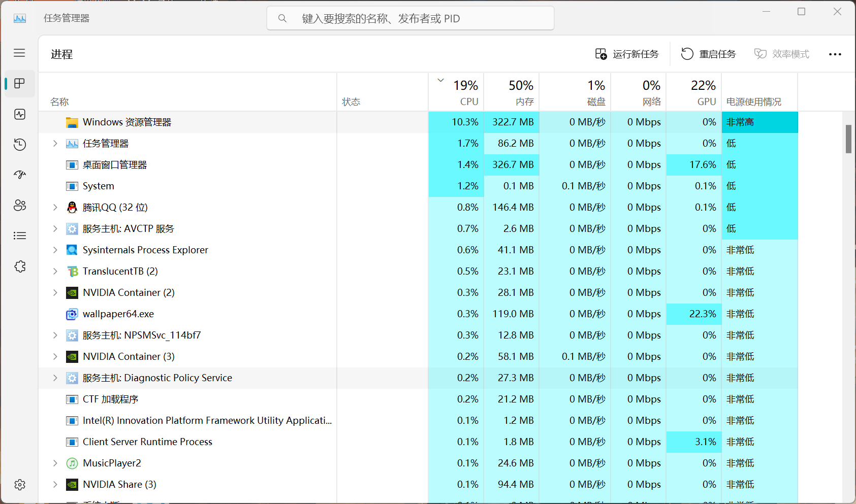Click the wallpaper64.exe icon
Viewport: 856px width, 504px height.
[72, 314]
